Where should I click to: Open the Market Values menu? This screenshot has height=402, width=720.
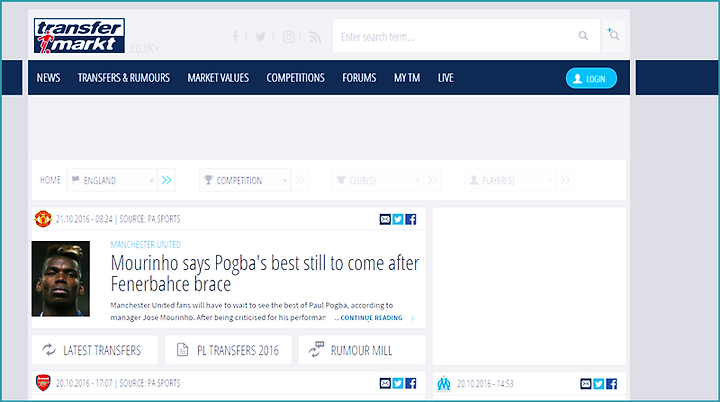click(x=218, y=78)
